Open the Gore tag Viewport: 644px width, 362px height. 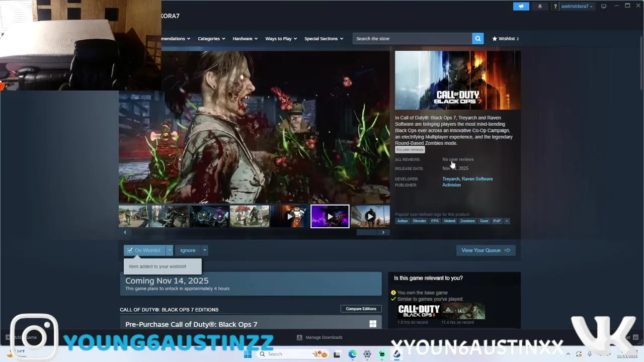(x=484, y=221)
